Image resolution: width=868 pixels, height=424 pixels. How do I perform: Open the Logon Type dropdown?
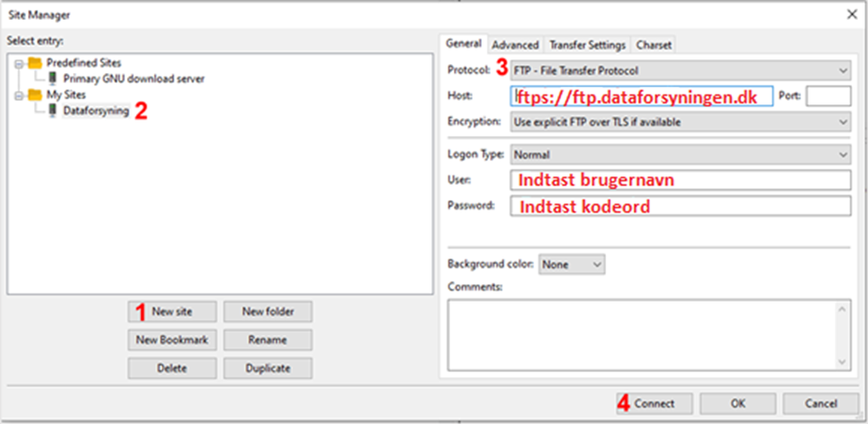tap(681, 155)
